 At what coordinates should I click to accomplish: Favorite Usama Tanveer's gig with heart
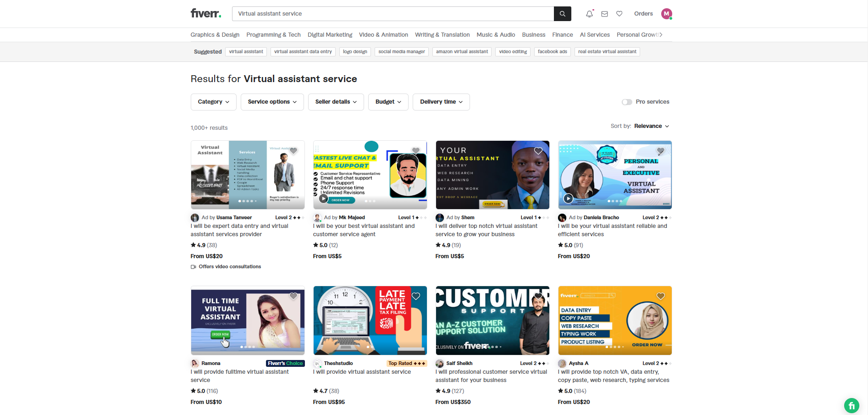point(293,151)
